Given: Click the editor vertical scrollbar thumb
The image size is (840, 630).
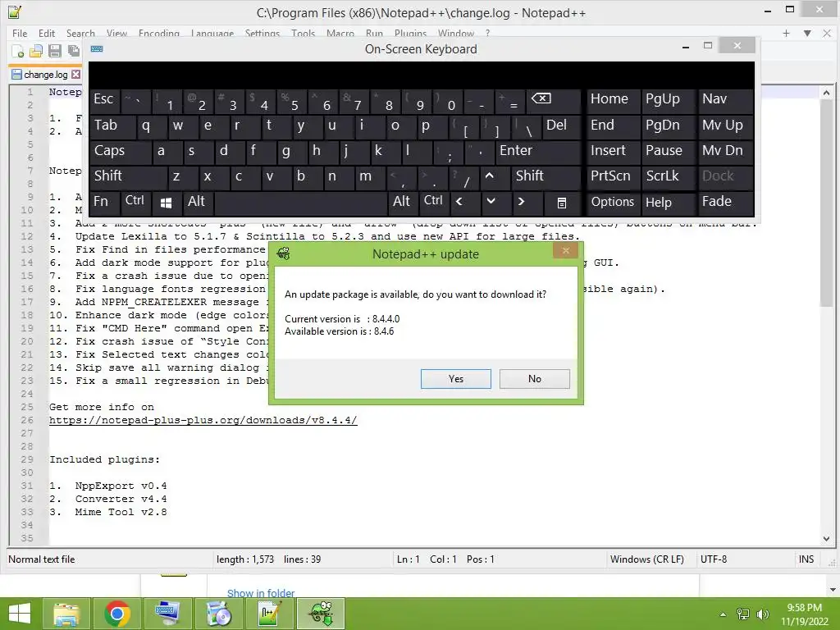Looking at the screenshot, I should (826, 203).
